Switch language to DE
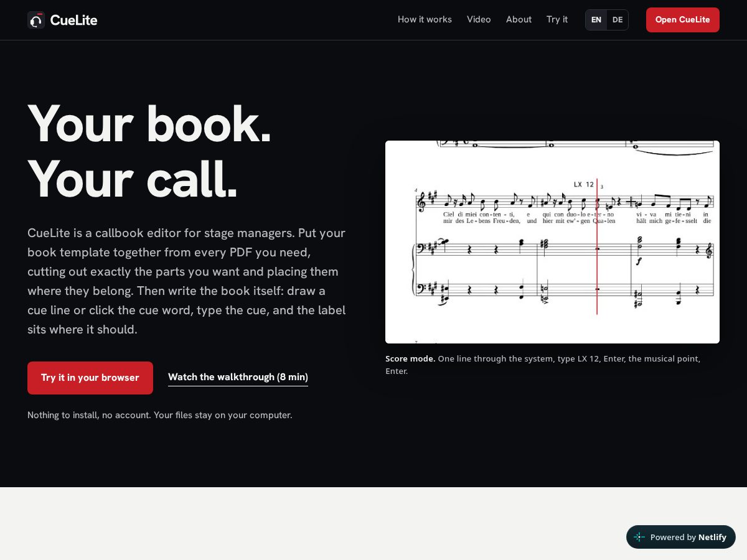Screen dimensions: 747x560 click(x=618, y=20)
